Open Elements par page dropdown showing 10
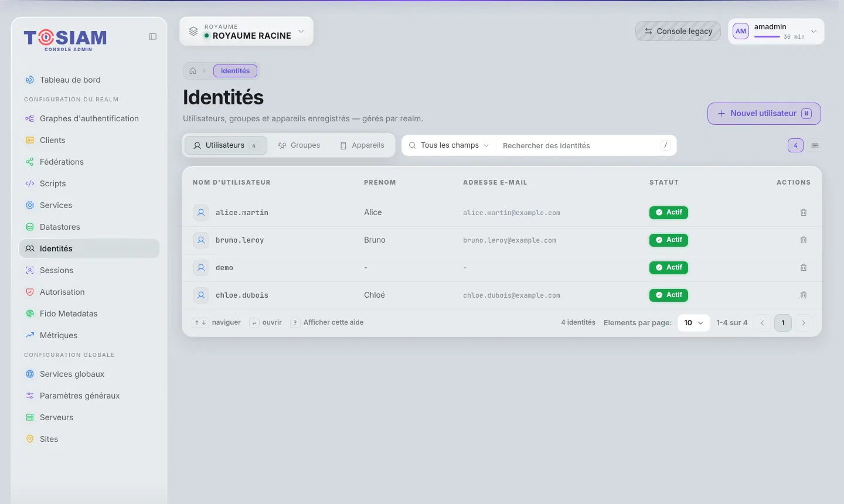 pos(694,323)
